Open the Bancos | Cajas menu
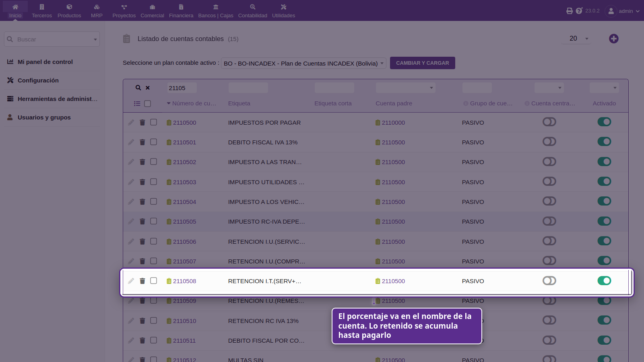The width and height of the screenshot is (644, 362). (216, 11)
